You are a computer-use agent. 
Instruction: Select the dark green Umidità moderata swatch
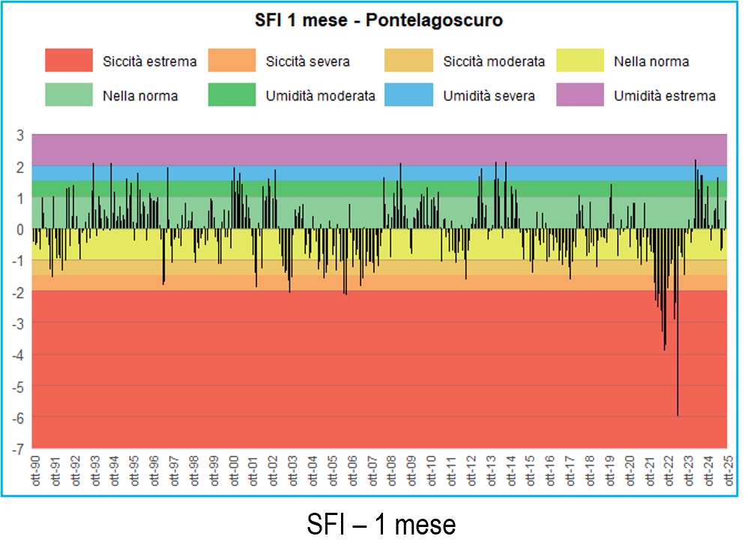[232, 95]
